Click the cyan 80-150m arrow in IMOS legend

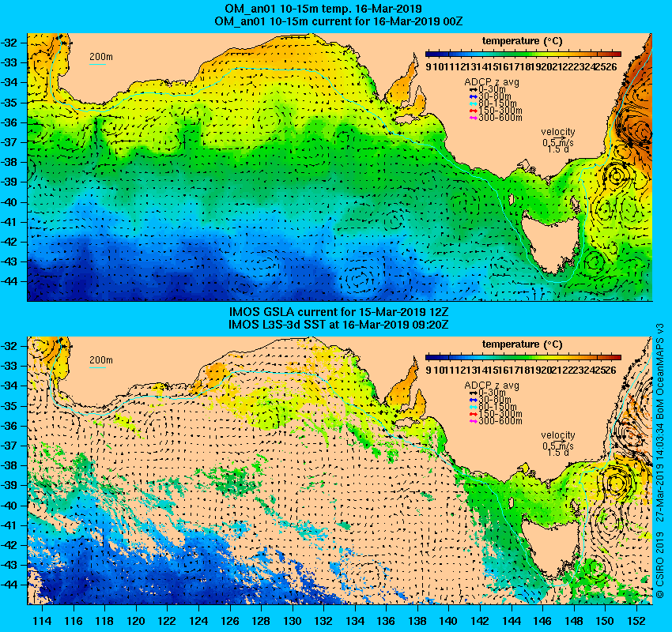[473, 407]
